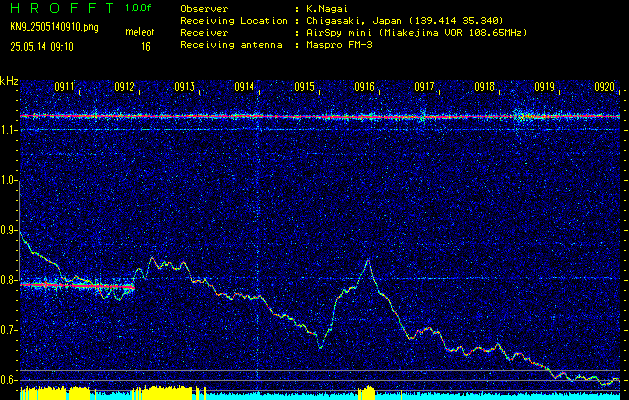
Task: Click the 0919 time marker
Action: (545, 87)
